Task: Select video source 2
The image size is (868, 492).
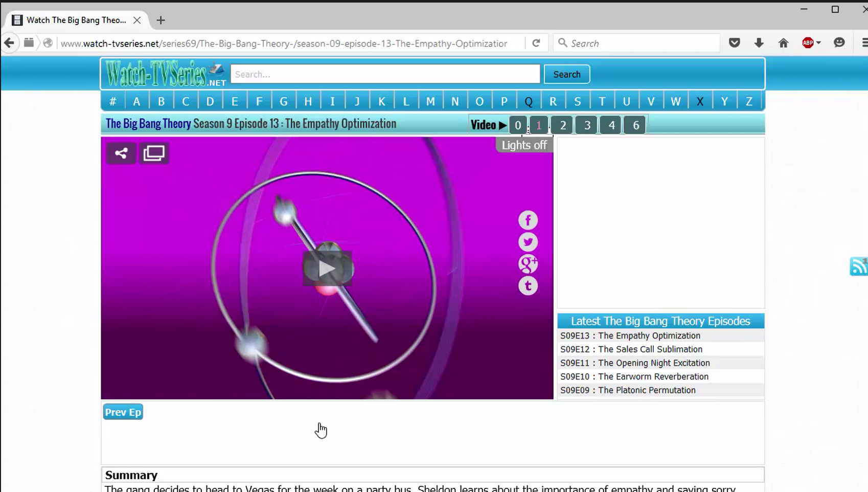Action: 563,125
